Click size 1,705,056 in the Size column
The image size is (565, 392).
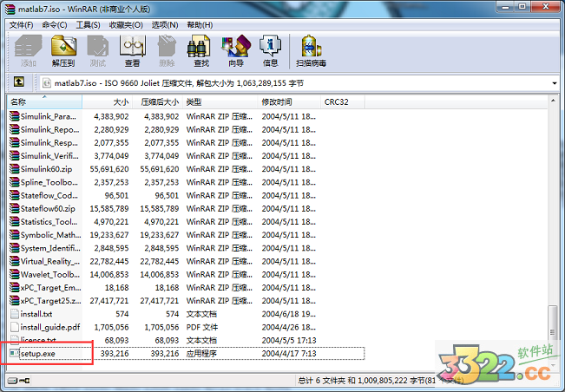[111, 327]
